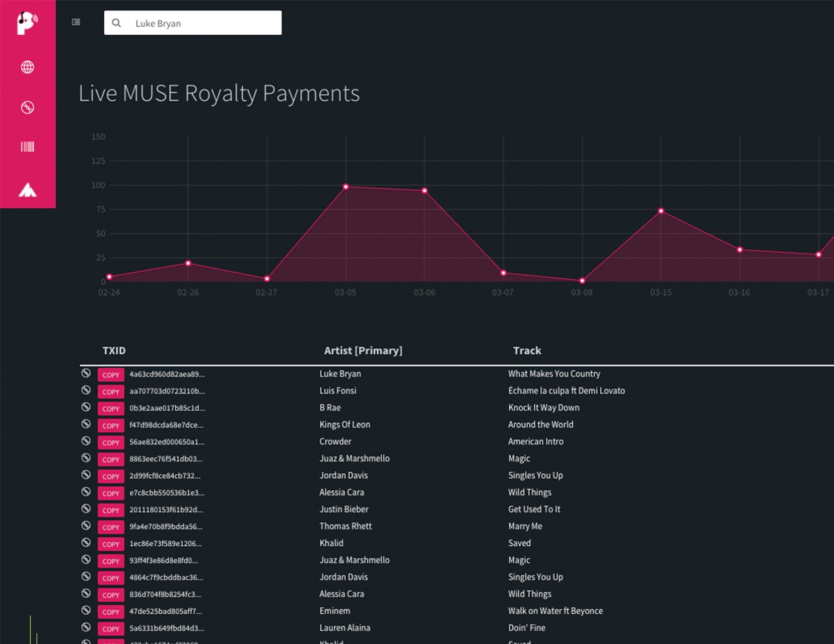Open the globe section in sidebar

click(x=27, y=67)
